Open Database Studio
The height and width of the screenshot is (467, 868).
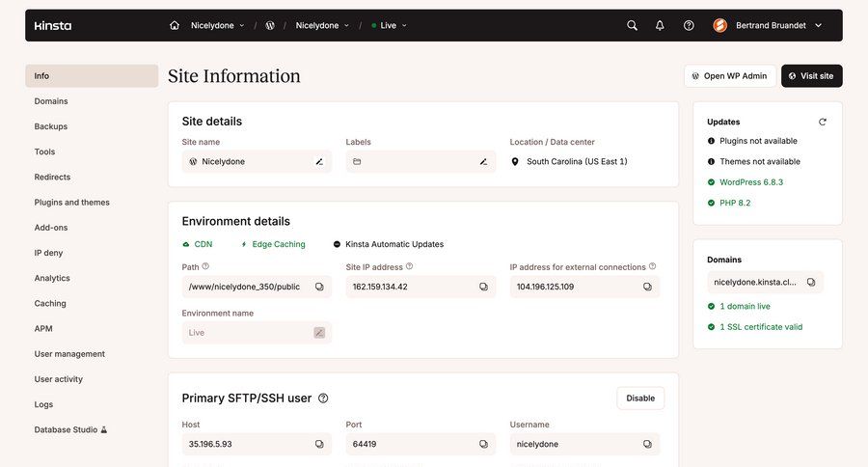tap(70, 430)
